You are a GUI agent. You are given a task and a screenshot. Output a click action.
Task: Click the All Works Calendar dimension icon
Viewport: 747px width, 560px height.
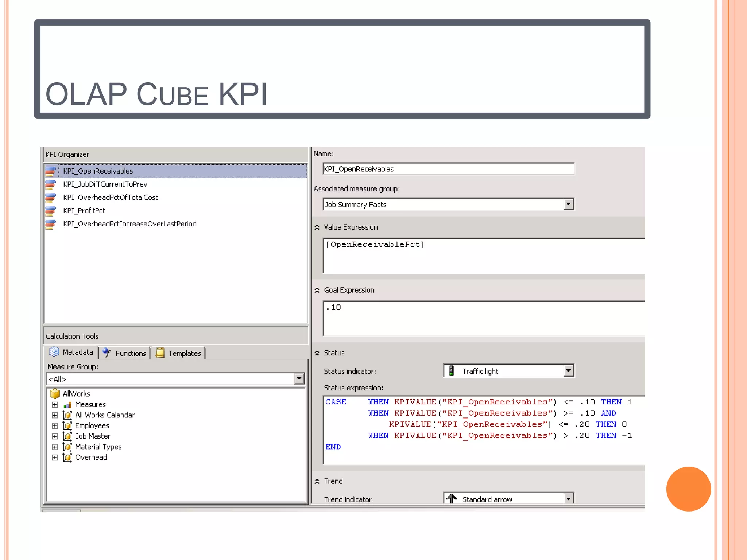coord(67,415)
